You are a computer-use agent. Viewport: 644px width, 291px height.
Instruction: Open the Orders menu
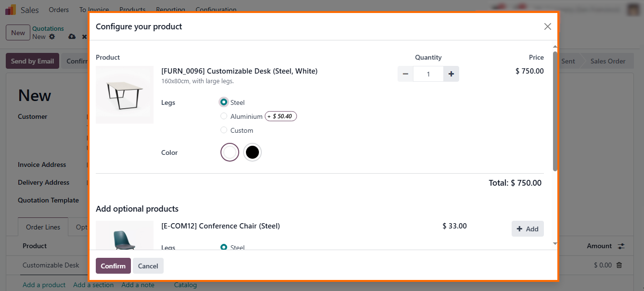59,10
